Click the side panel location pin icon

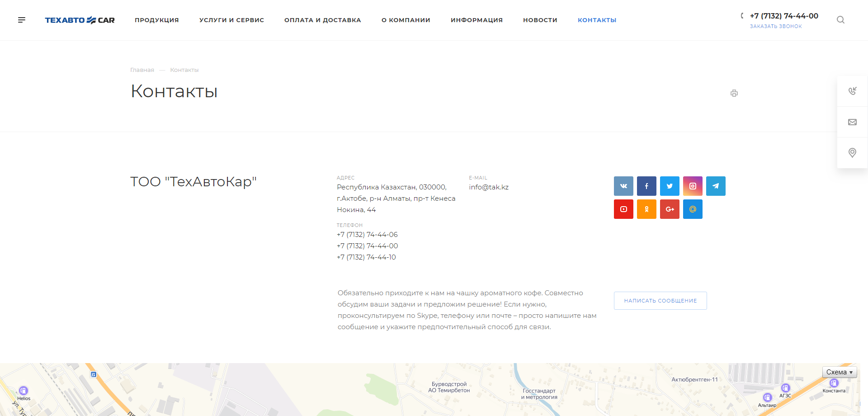pyautogui.click(x=852, y=153)
